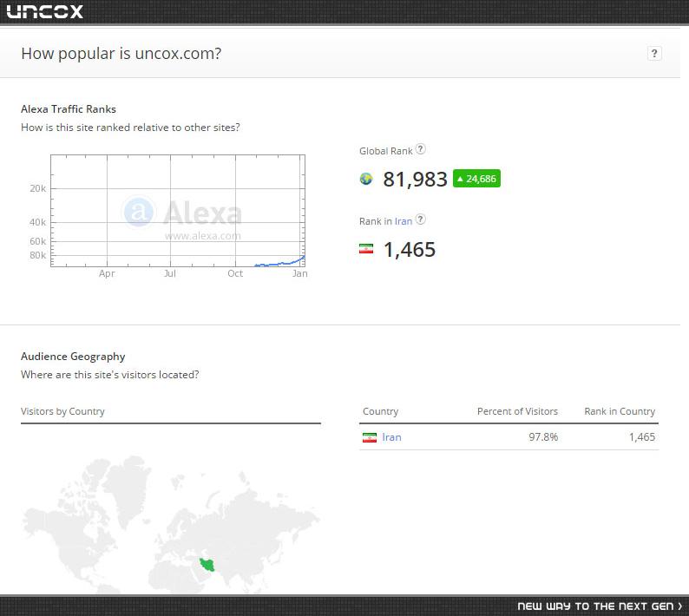Click the Percent of Visitors column header
The image size is (689, 616).
(517, 412)
